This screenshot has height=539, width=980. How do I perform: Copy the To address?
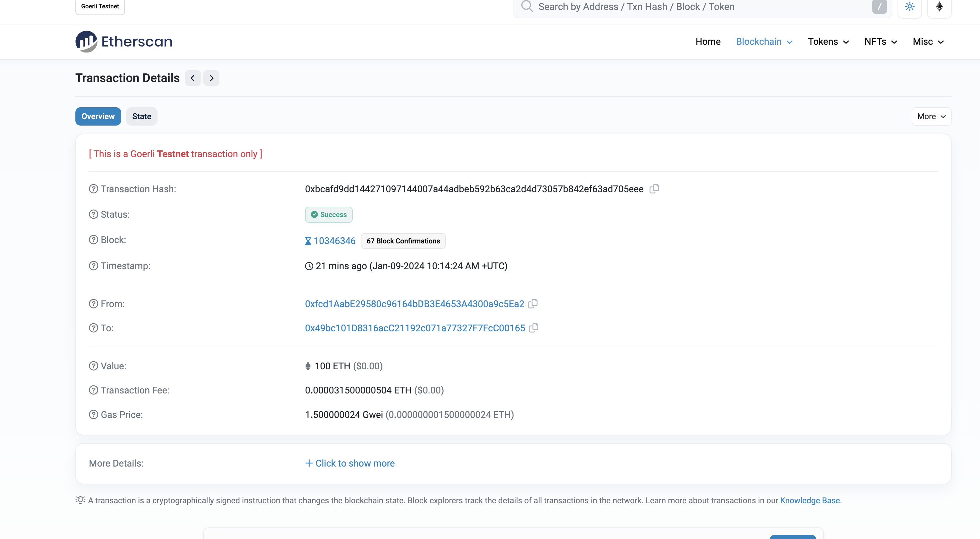[534, 328]
